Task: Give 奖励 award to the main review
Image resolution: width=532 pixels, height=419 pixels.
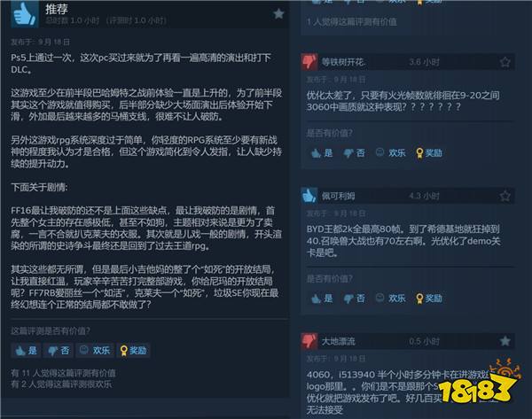Action: click(133, 350)
